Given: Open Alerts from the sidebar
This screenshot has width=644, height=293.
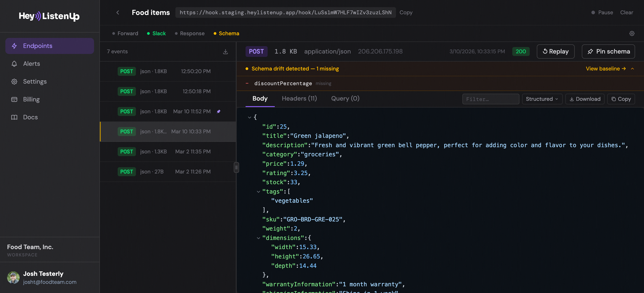Looking at the screenshot, I should coord(31,64).
